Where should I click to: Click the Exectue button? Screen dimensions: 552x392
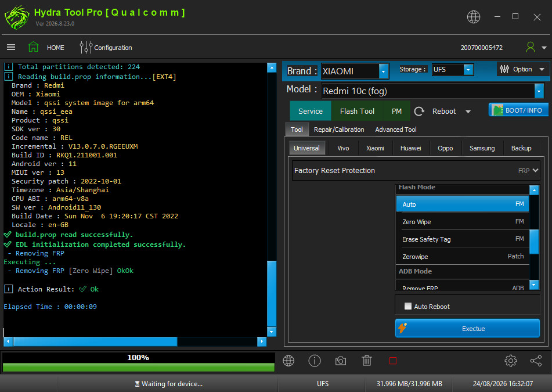[x=467, y=328]
